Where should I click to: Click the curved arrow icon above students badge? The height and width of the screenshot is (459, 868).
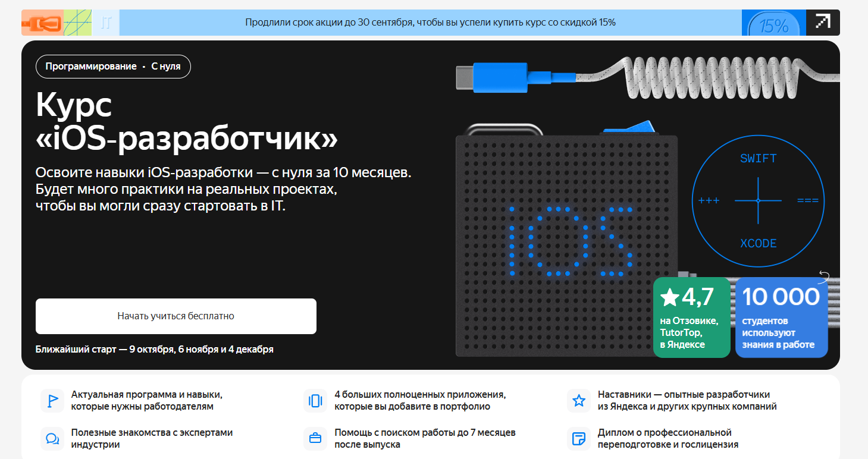point(824,275)
